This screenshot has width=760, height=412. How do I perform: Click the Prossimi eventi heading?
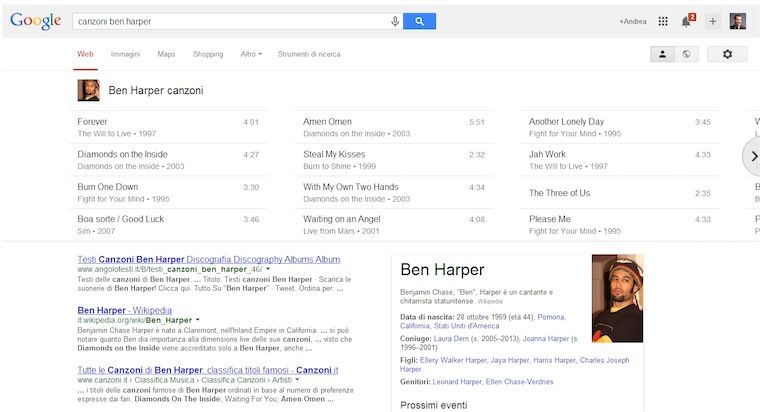[433, 405]
